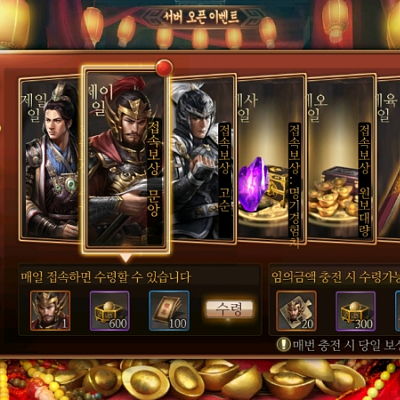Open the 고순 third-day reward card
Screen dimensions: 400x400
pyautogui.click(x=202, y=157)
